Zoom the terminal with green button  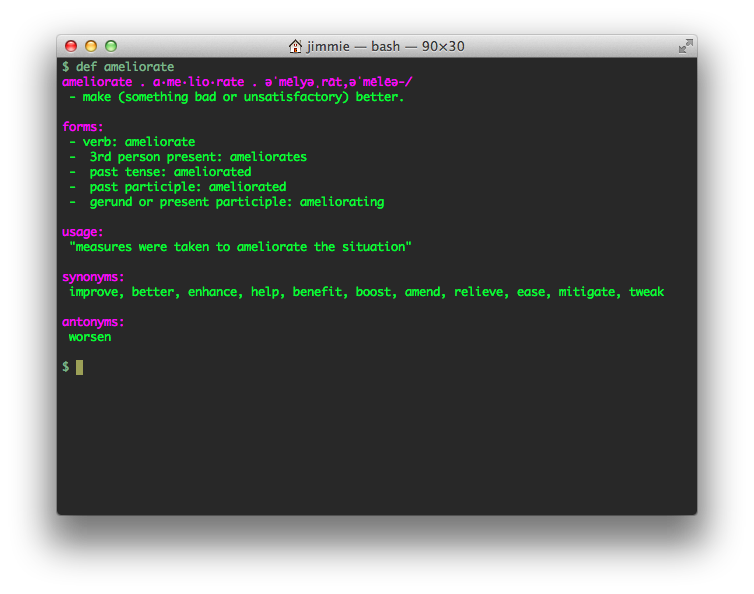[x=111, y=46]
